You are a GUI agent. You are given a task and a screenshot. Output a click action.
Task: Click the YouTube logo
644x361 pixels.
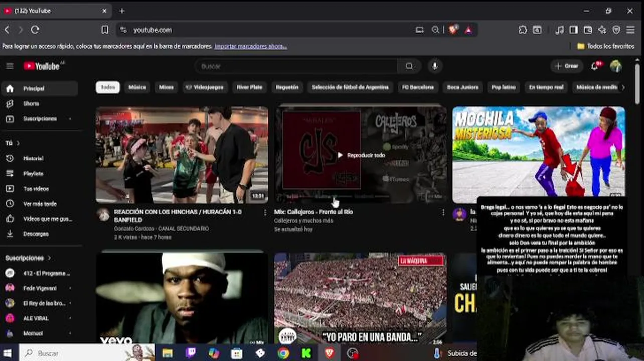[x=42, y=66]
